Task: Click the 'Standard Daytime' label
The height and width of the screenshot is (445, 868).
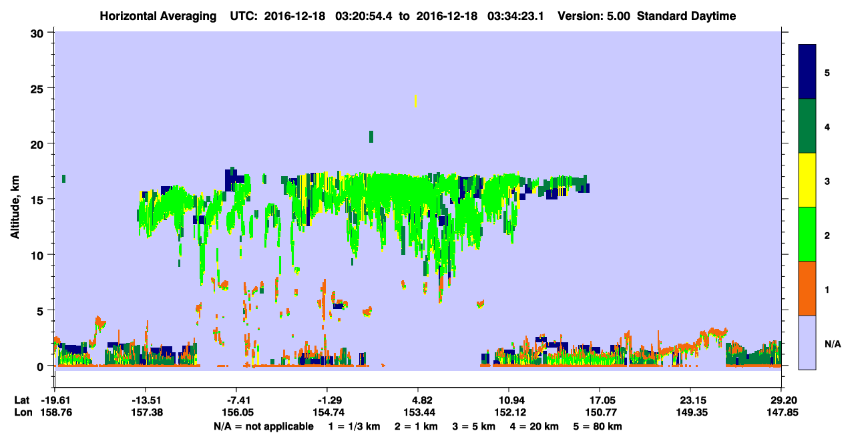Action: (x=686, y=16)
